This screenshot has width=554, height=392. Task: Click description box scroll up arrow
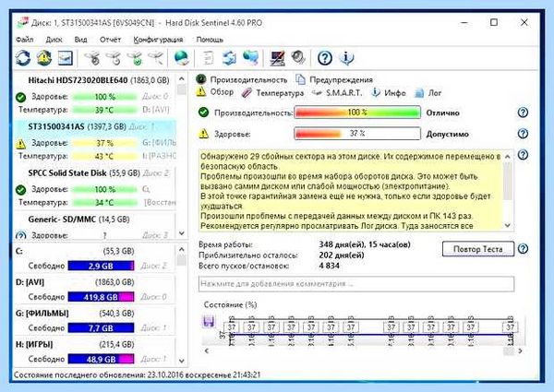tap(508, 156)
